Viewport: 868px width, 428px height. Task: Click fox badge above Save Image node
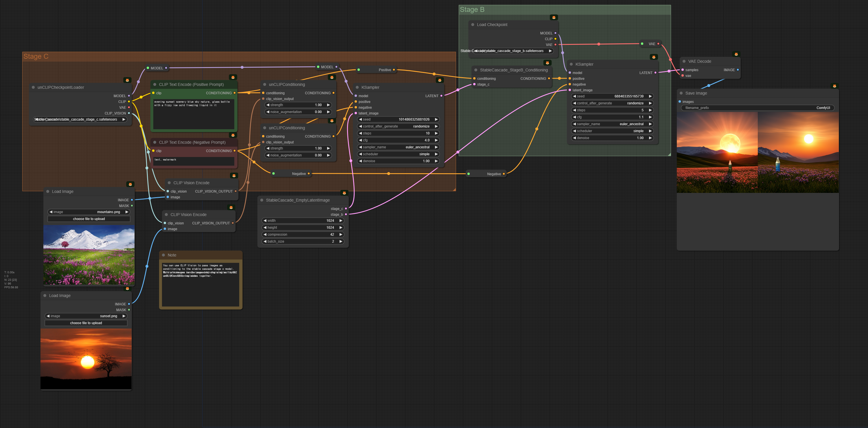[x=834, y=86]
